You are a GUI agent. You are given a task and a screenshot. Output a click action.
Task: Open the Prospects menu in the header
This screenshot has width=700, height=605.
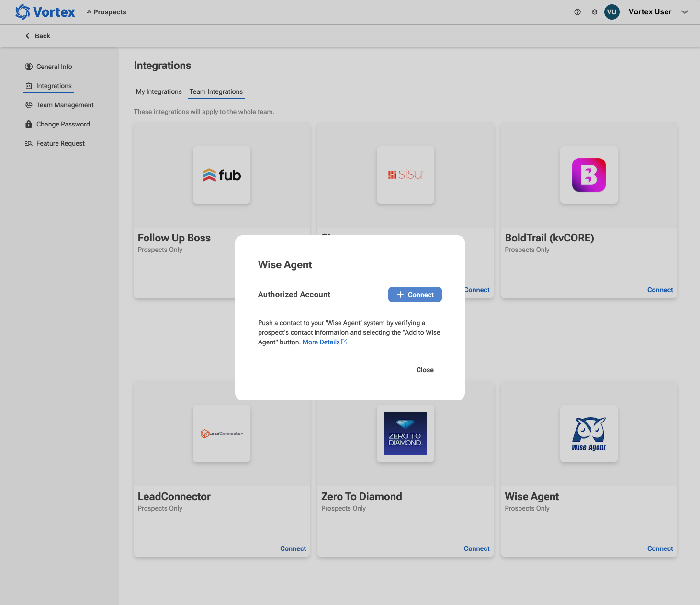click(x=106, y=12)
